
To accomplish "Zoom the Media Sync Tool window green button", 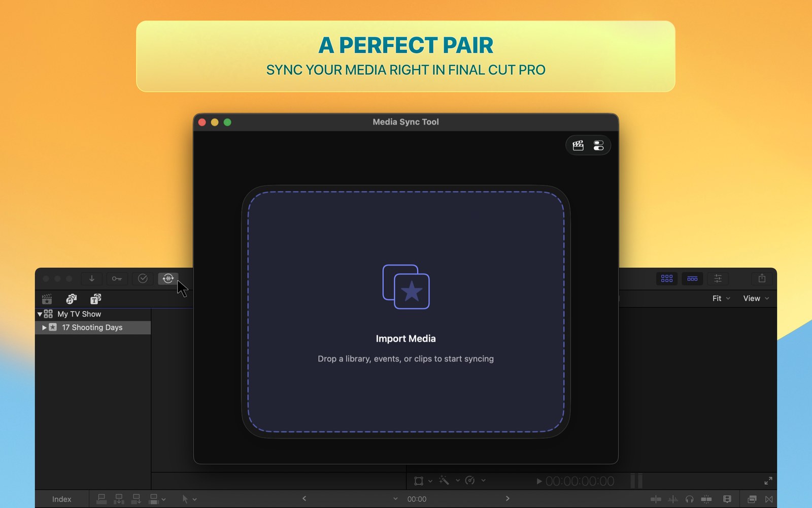I will 227,122.
